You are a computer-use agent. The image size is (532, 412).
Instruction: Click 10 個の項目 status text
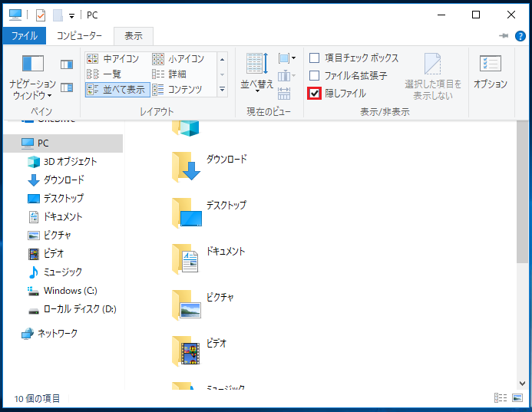pos(37,398)
